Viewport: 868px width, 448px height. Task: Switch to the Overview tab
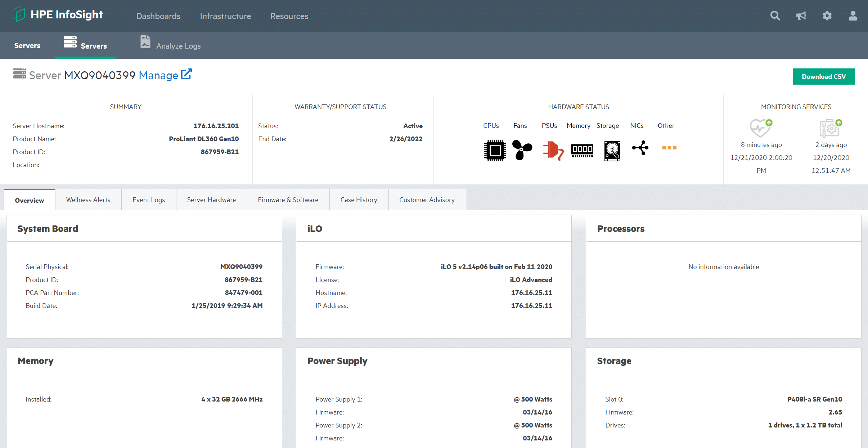[30, 200]
